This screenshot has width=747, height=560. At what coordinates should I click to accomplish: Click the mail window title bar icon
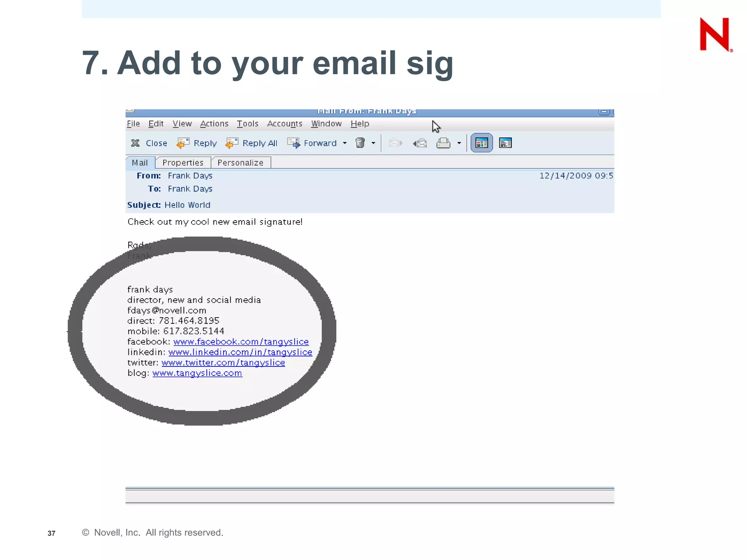coord(130,110)
